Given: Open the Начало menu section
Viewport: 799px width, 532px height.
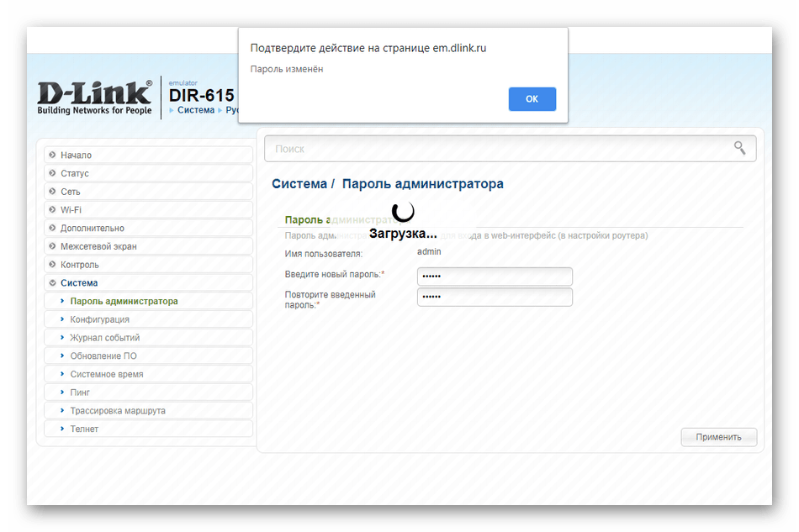Looking at the screenshot, I should tap(148, 155).
